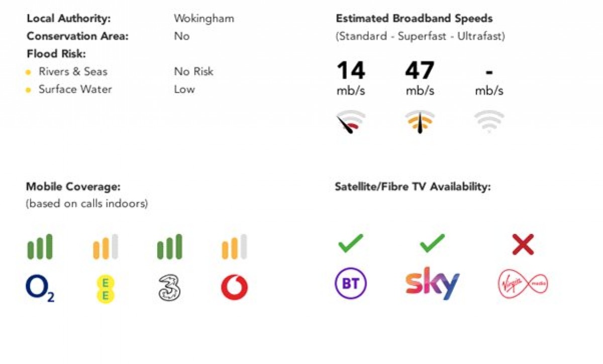The width and height of the screenshot is (603, 364).
Task: Click the red cross above Virgin Media
Action: click(523, 245)
